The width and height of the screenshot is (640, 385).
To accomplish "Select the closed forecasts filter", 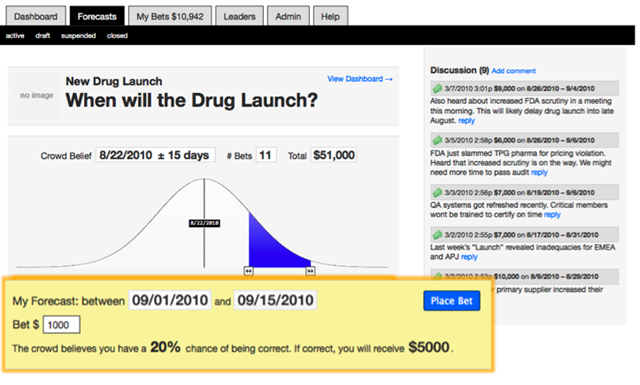I will 117,36.
